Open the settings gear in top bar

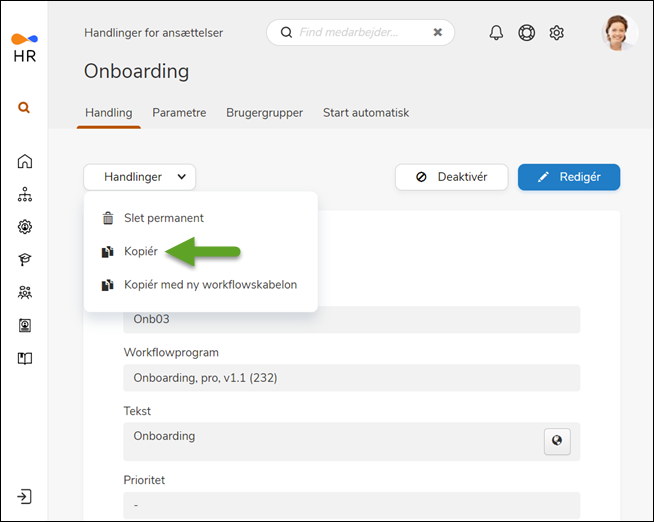tap(556, 33)
